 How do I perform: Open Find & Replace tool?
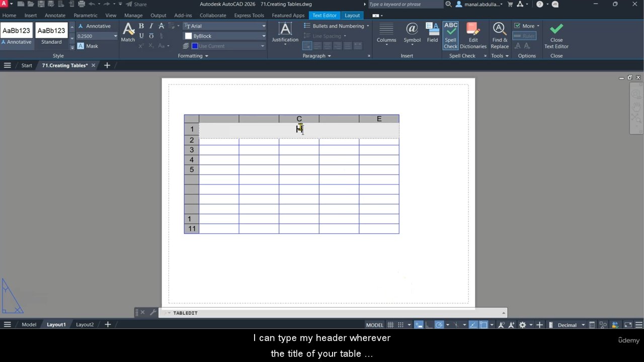click(x=499, y=35)
